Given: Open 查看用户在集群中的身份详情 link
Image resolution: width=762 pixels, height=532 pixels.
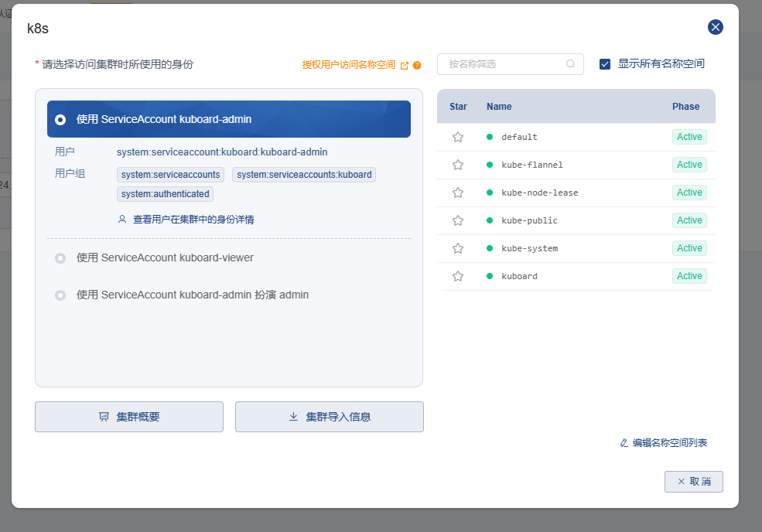Looking at the screenshot, I should coord(193,220).
